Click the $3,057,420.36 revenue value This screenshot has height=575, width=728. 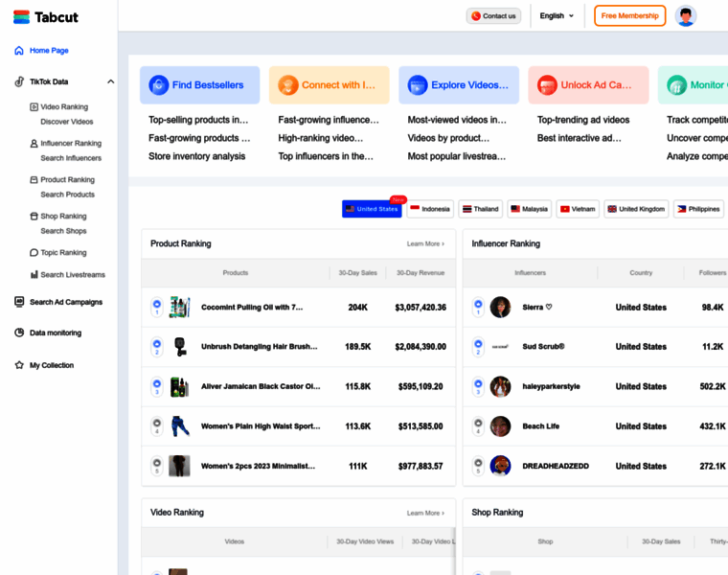pos(421,307)
